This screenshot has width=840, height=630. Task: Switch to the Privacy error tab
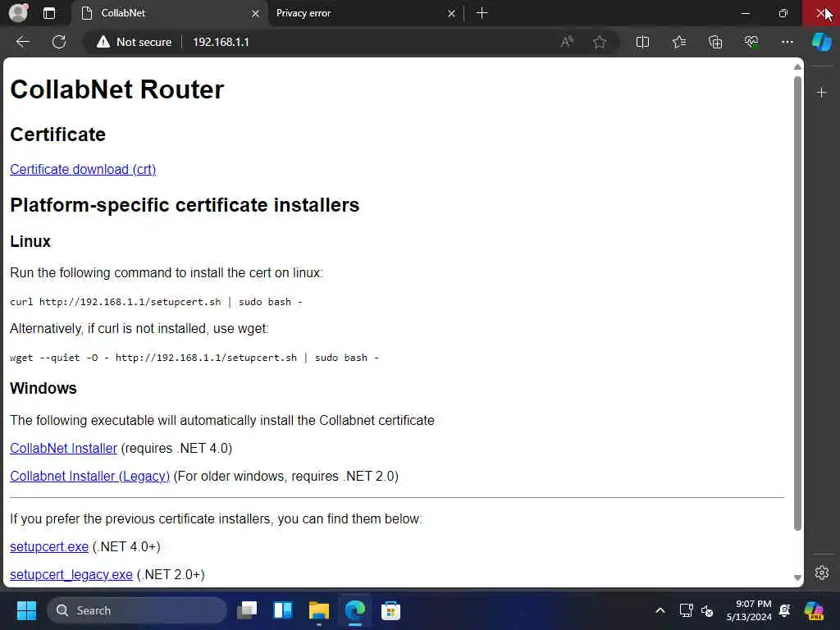[x=359, y=13]
